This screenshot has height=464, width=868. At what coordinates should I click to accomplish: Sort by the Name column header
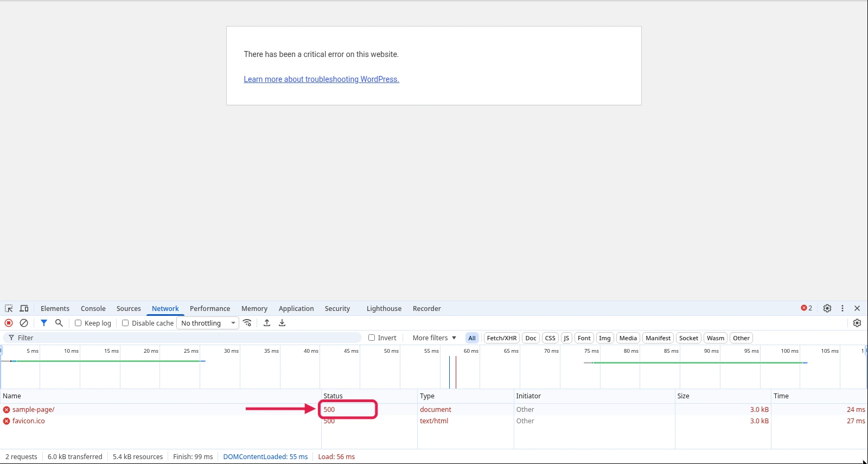coord(161,396)
